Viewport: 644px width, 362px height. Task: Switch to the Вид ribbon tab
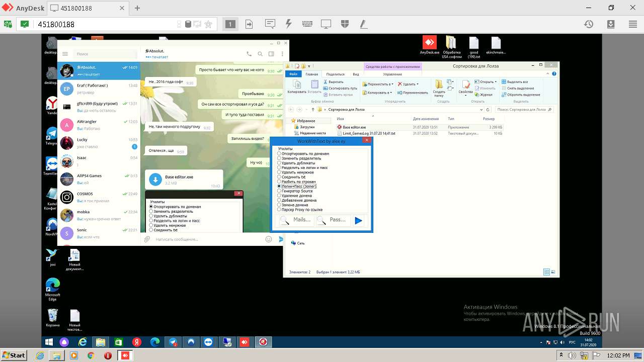pyautogui.click(x=356, y=74)
